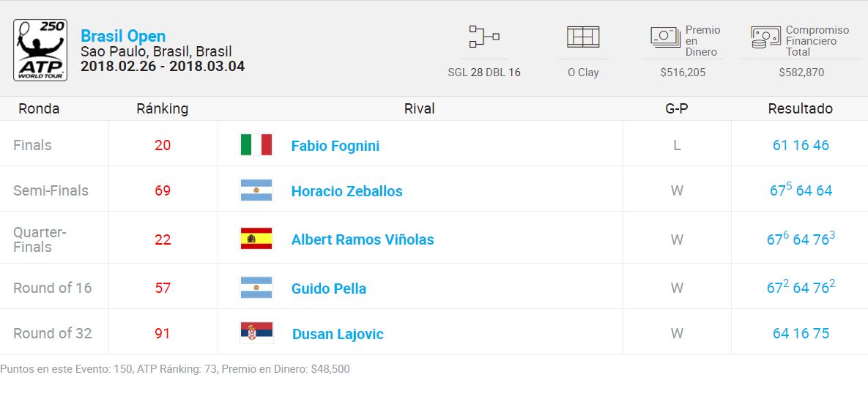868x394 pixels.
Task: Click the Serbian flag beside Dusan Lajovic
Action: click(256, 332)
